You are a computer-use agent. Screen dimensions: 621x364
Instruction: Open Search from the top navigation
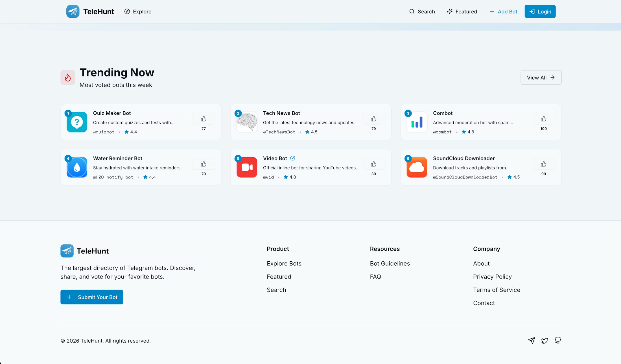422,12
